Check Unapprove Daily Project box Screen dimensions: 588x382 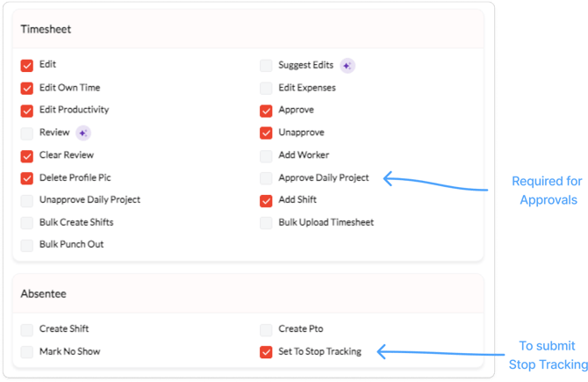(x=27, y=200)
